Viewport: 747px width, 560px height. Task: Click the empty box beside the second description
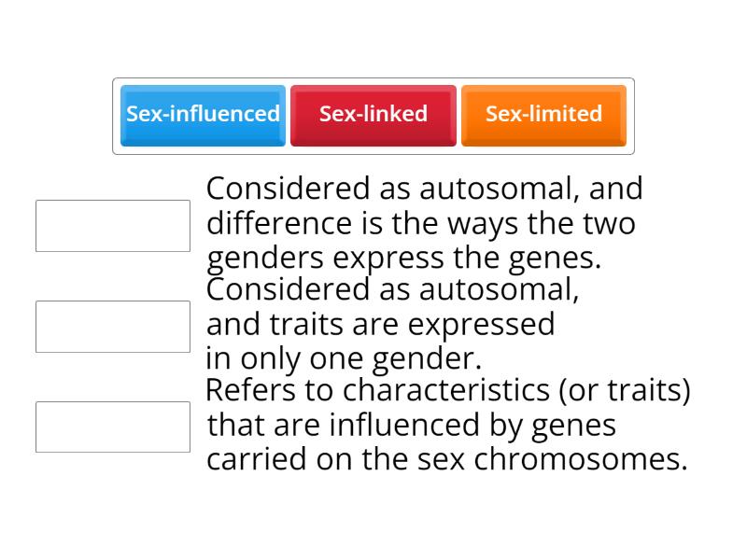click(112, 326)
